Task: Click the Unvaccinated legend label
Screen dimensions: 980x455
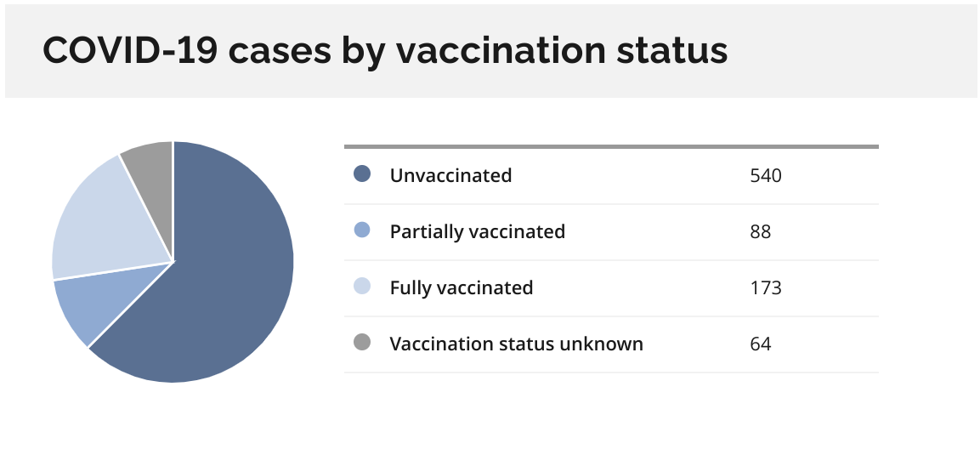Action: [450, 176]
